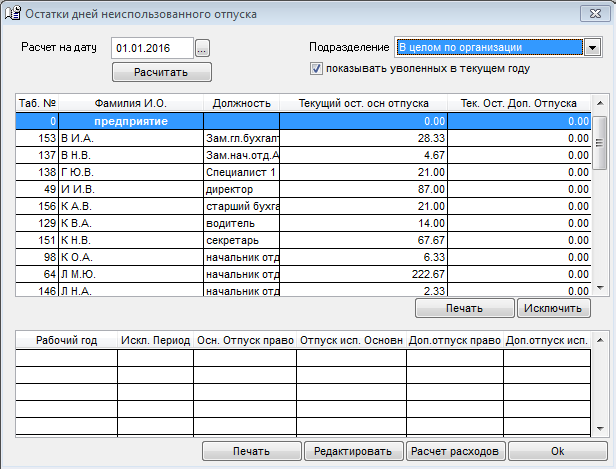
Task: Toggle показывать уволенных в текущем году checkbox
Action: [316, 69]
